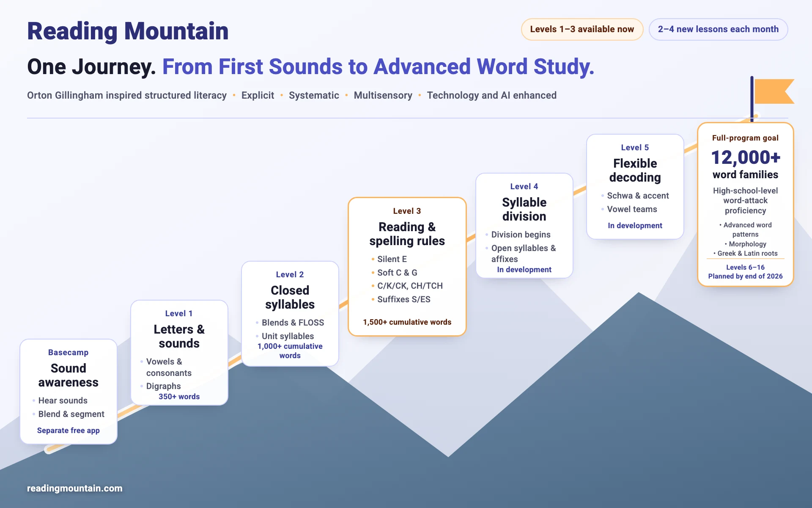
Task: Click "High-school-level word-attack proficiency" text
Action: 745,201
